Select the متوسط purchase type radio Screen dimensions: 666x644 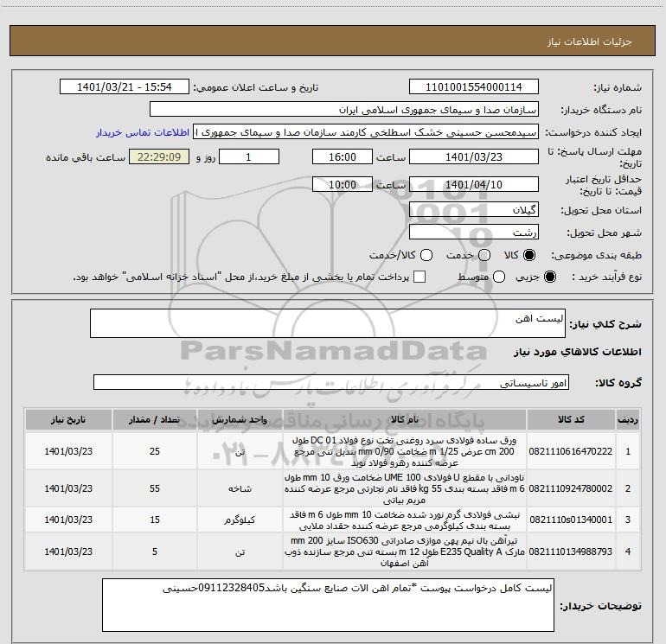(499, 277)
